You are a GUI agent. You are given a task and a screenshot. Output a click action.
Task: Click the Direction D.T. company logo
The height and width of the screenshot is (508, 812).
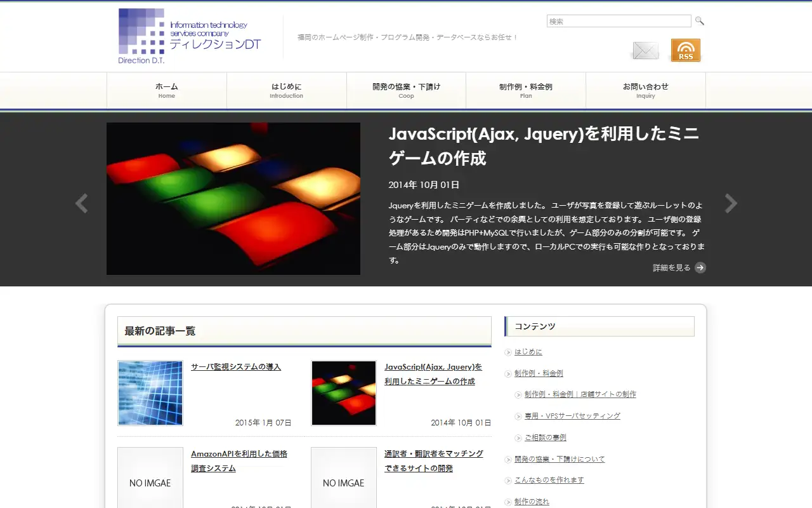pyautogui.click(x=190, y=36)
